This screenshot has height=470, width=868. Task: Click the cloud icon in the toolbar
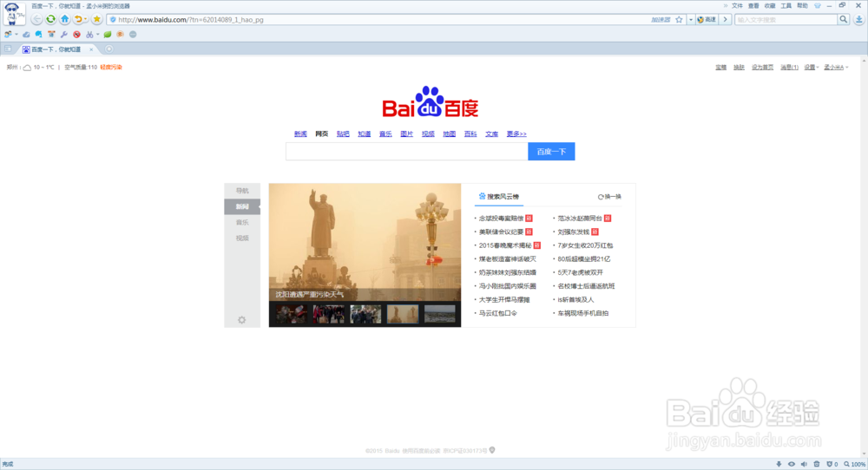pyautogui.click(x=26, y=35)
